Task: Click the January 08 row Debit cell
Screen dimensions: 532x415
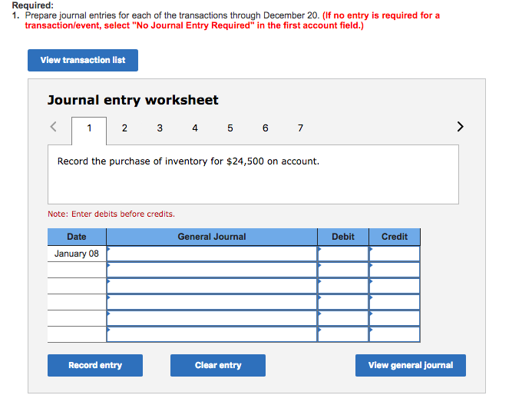Action: pyautogui.click(x=343, y=254)
